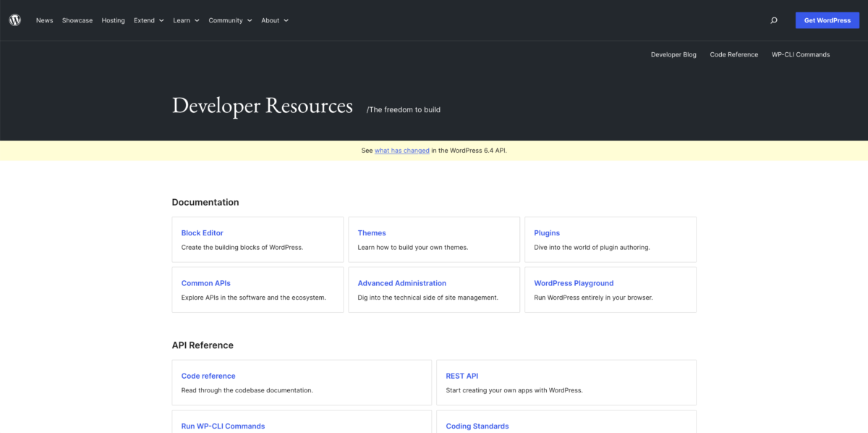Open WP-CLI Commands in header
The width and height of the screenshot is (868, 433).
tap(800, 54)
